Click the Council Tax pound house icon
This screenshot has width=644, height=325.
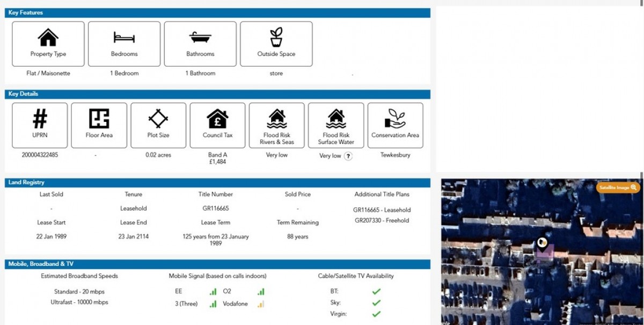pos(217,119)
